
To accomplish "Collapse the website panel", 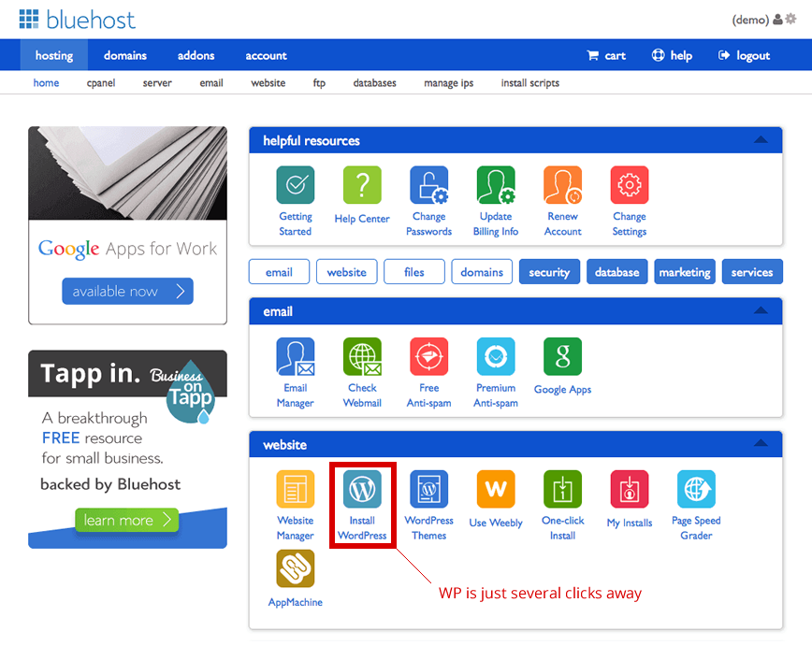I will click(761, 443).
